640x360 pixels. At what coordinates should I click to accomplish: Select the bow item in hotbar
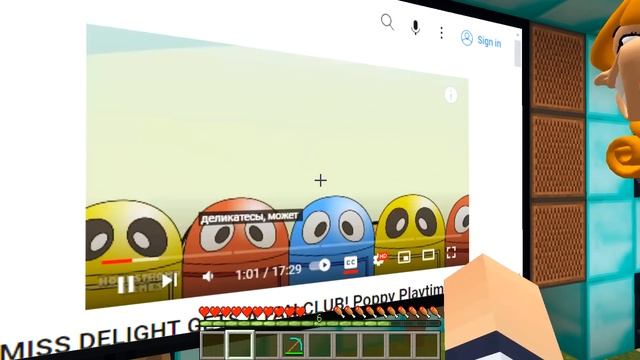coord(293,346)
